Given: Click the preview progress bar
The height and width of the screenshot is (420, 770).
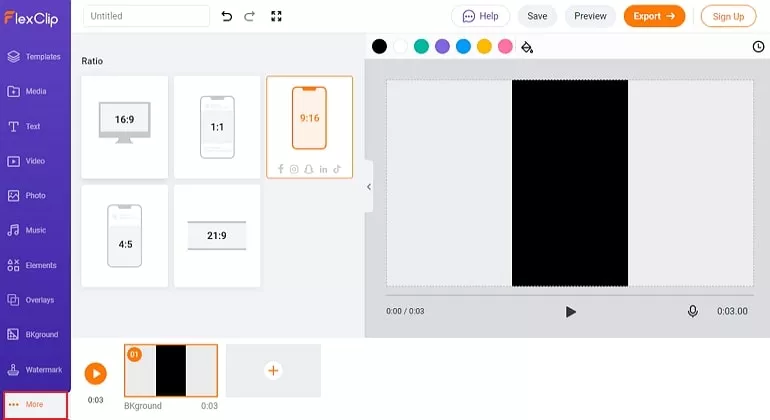Looking at the screenshot, I should [570, 295].
